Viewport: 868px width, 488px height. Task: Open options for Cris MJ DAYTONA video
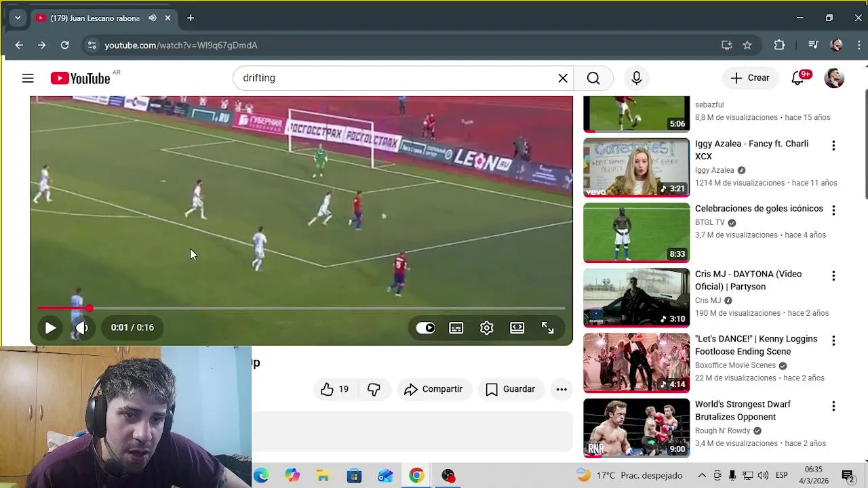[833, 276]
